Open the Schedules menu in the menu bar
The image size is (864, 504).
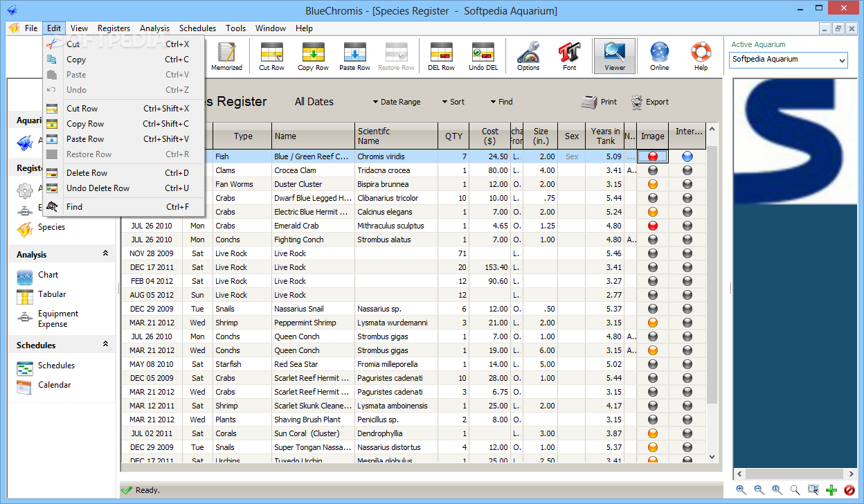pyautogui.click(x=197, y=28)
